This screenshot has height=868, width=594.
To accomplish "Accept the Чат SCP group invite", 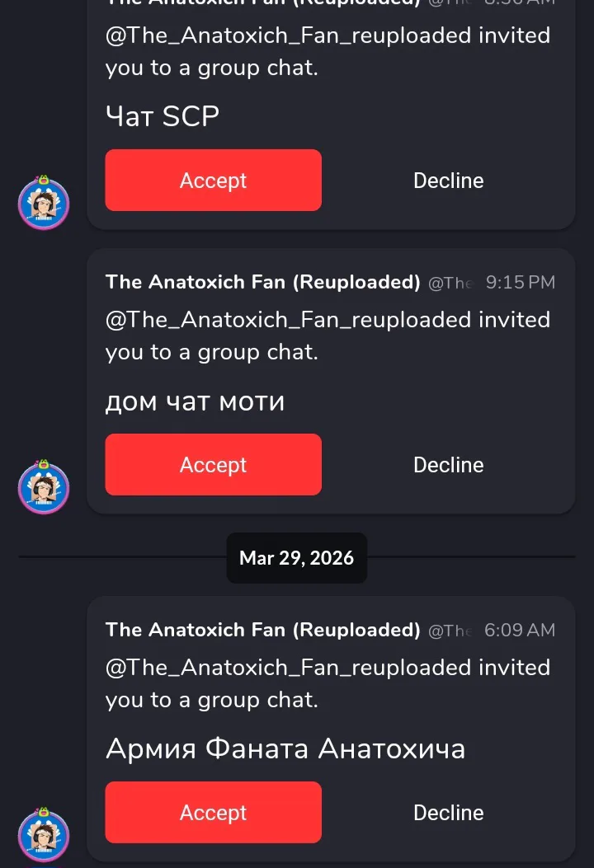I will tap(213, 181).
